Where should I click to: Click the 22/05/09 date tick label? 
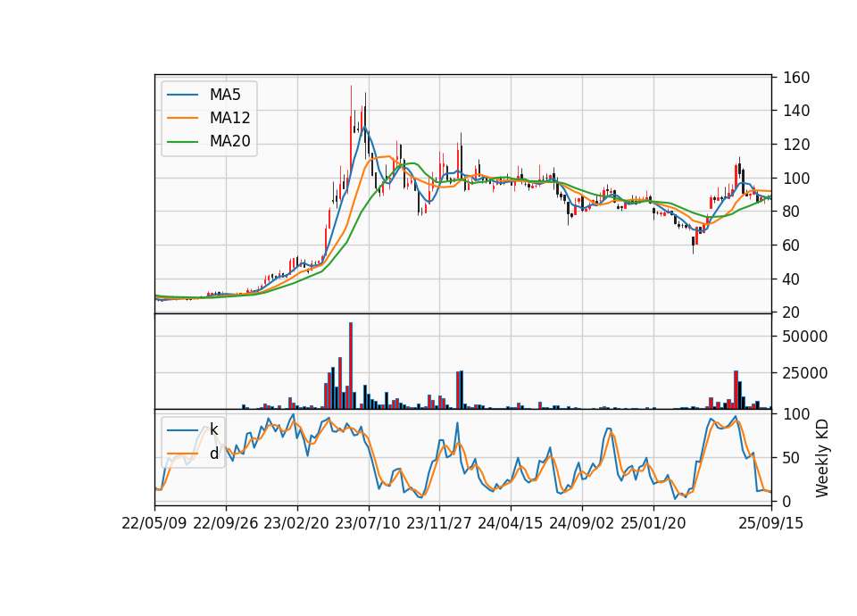pyautogui.click(x=154, y=524)
